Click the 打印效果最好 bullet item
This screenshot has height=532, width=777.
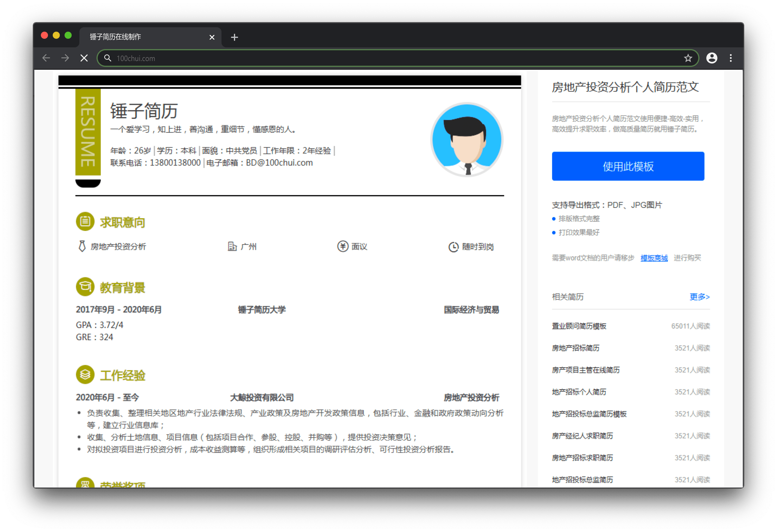coord(579,233)
